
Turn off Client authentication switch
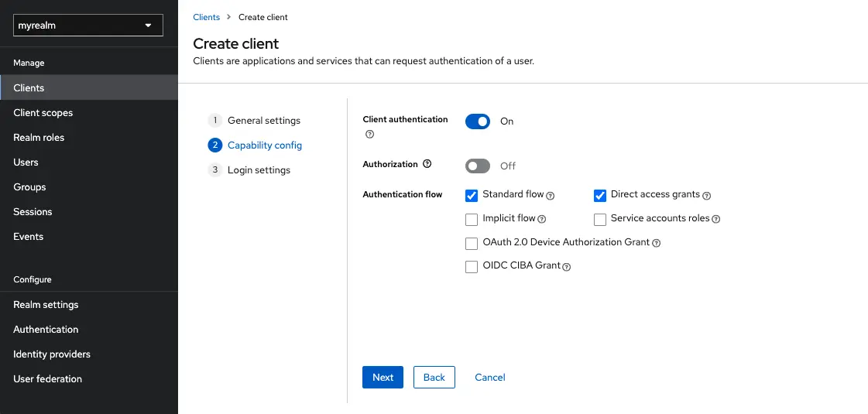(x=478, y=121)
